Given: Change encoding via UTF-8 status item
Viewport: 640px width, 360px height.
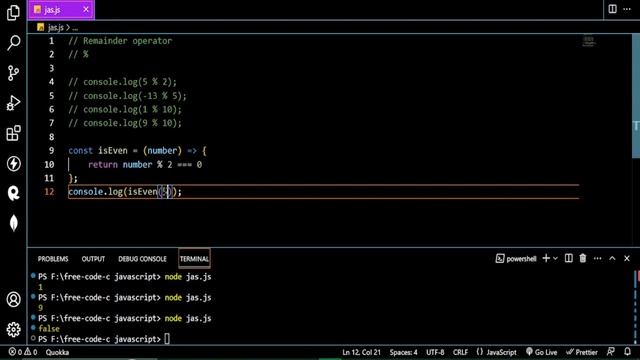Looking at the screenshot, I should click(435, 352).
